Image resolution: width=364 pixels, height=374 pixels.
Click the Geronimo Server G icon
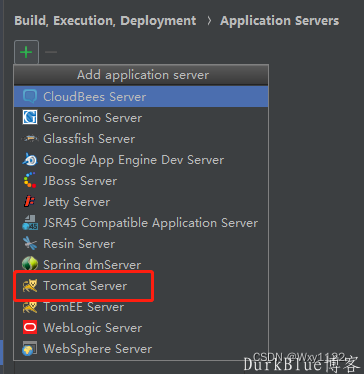pos(30,118)
